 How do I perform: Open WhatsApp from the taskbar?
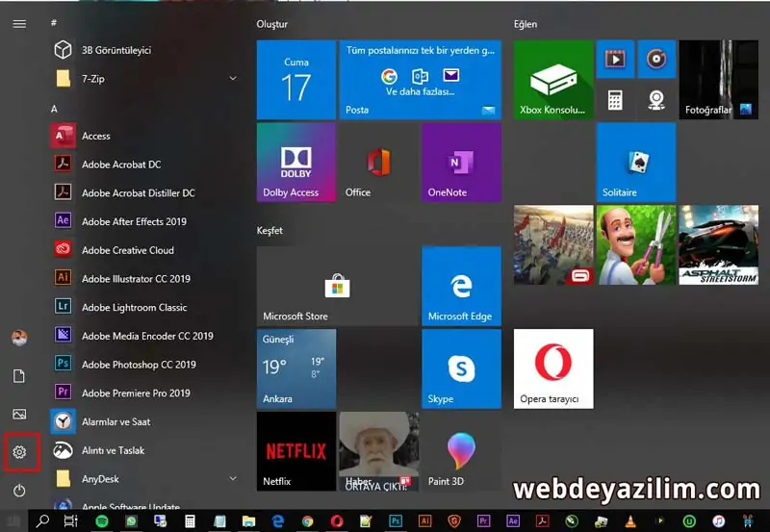131,521
